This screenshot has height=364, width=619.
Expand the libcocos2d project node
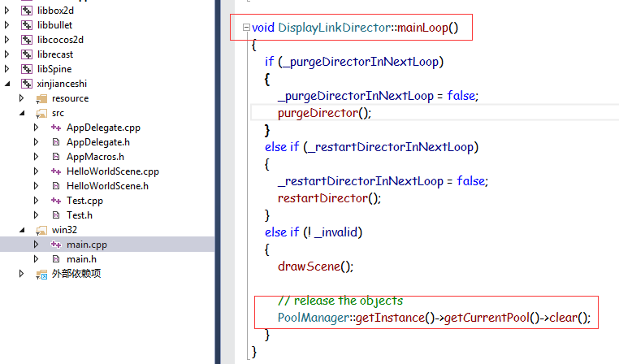click(x=6, y=40)
